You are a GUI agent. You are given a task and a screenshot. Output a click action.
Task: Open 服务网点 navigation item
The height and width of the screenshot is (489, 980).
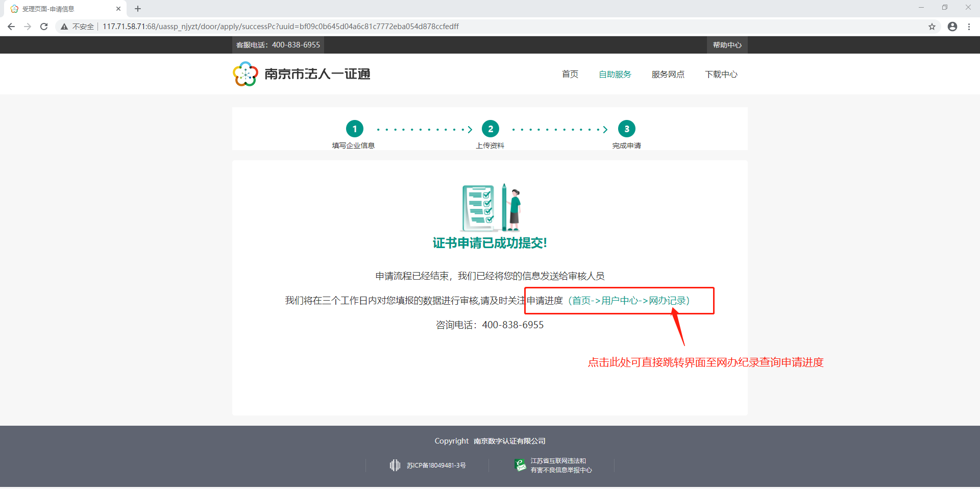click(x=668, y=75)
